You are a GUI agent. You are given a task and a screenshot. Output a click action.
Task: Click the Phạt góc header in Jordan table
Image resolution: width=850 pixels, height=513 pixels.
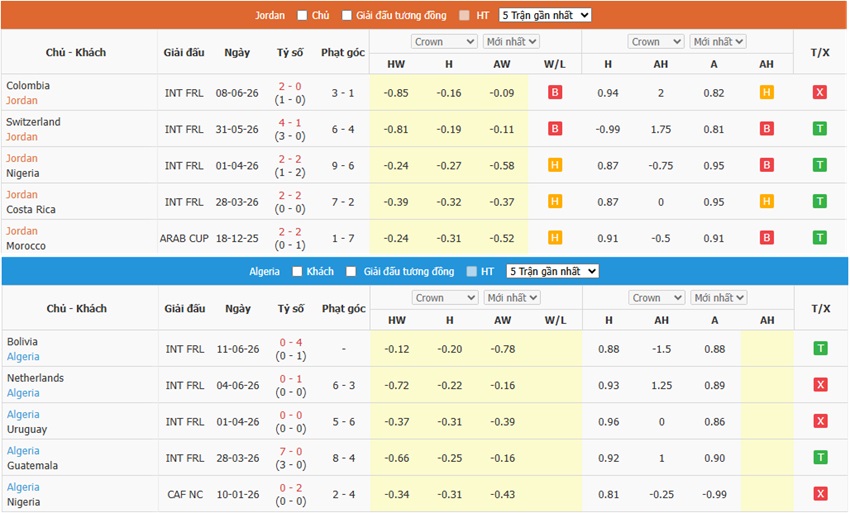click(343, 53)
